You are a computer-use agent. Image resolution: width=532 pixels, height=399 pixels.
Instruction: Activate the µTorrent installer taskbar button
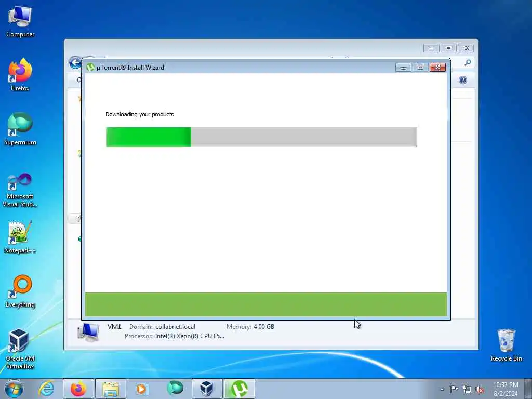point(239,389)
